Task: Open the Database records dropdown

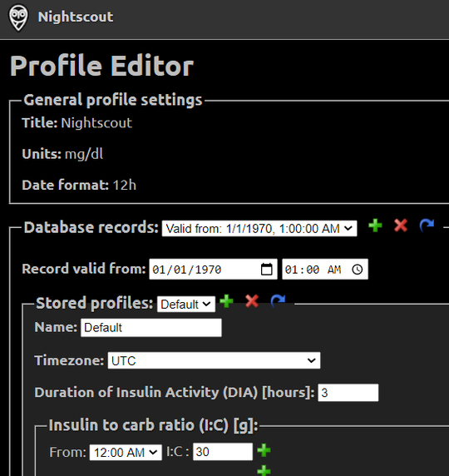Action: pyautogui.click(x=259, y=228)
